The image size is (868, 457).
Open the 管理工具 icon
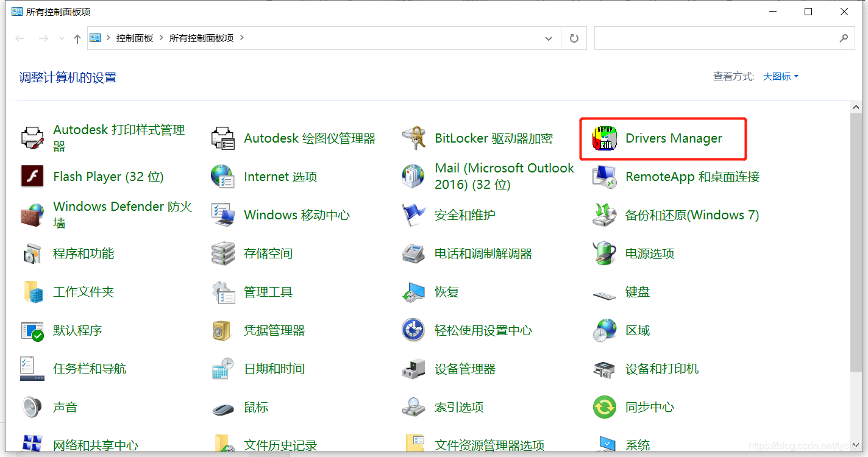223,292
